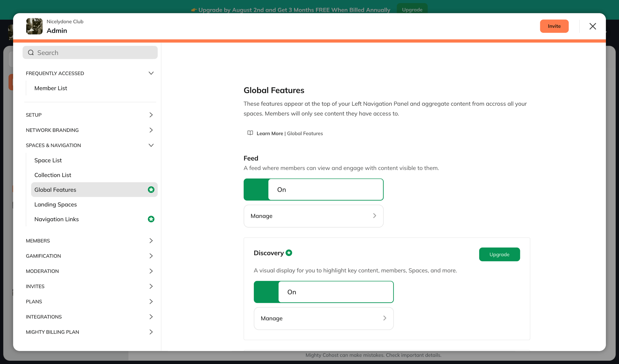The image size is (619, 364).
Task: Click the Discovery Upgrade button
Action: 499,254
